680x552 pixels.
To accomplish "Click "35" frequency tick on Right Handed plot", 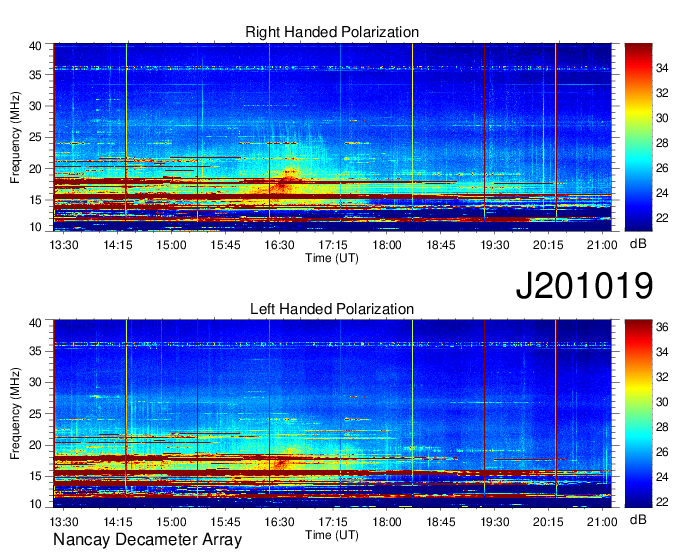I will 36,75.
